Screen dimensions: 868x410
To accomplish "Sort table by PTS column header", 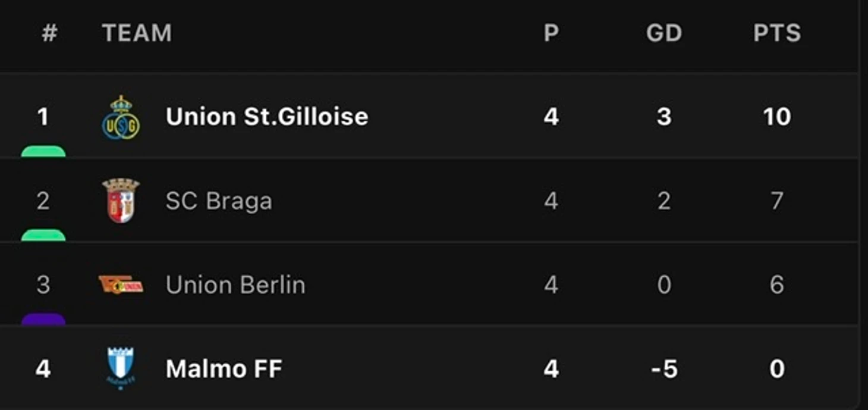I will [x=777, y=33].
